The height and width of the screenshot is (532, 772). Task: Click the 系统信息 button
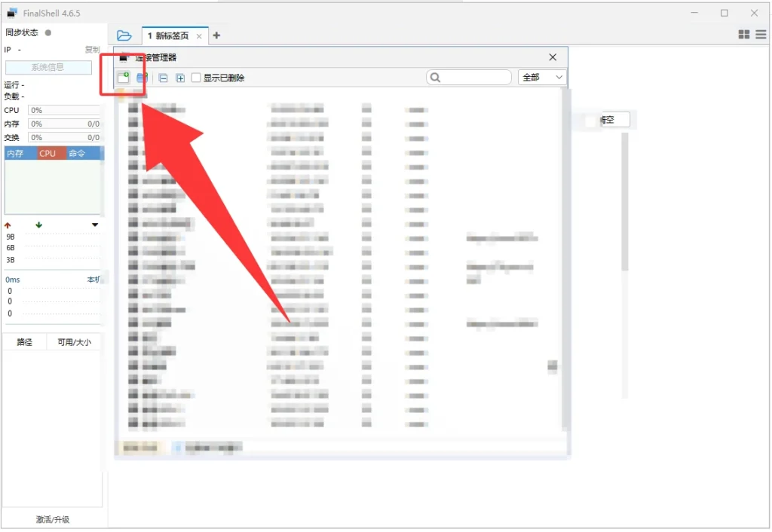click(x=48, y=67)
